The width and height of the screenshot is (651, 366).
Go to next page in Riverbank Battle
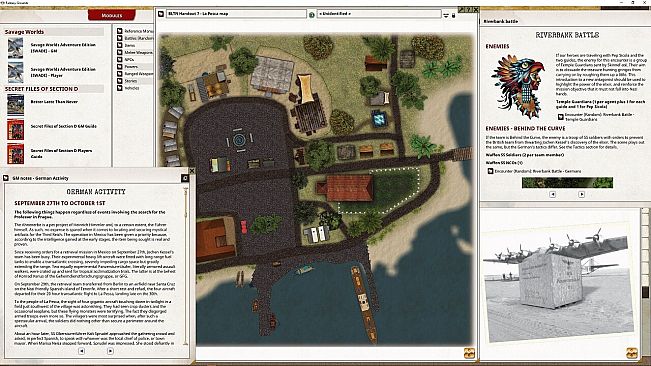[582, 194]
